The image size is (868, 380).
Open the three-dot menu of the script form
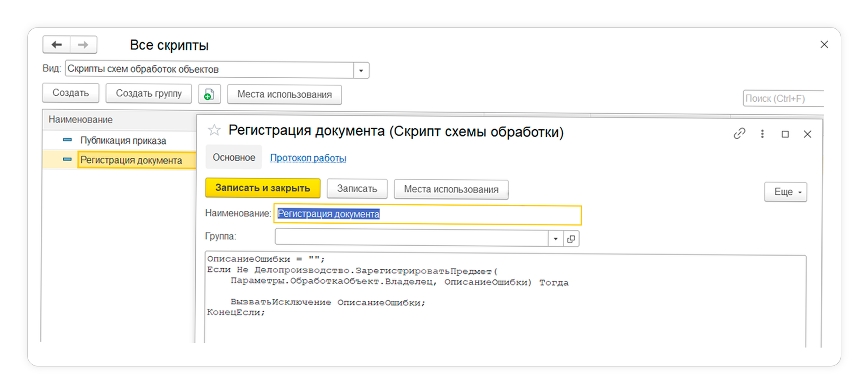click(x=762, y=134)
